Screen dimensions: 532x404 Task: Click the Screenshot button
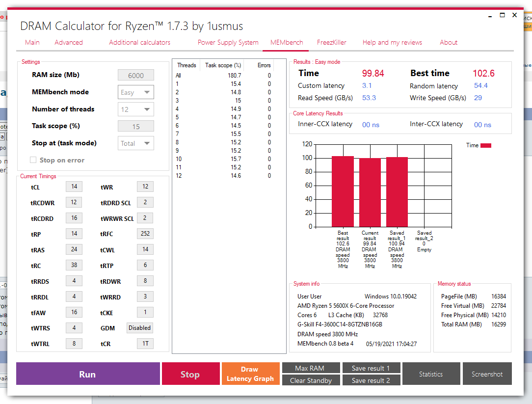click(x=487, y=374)
